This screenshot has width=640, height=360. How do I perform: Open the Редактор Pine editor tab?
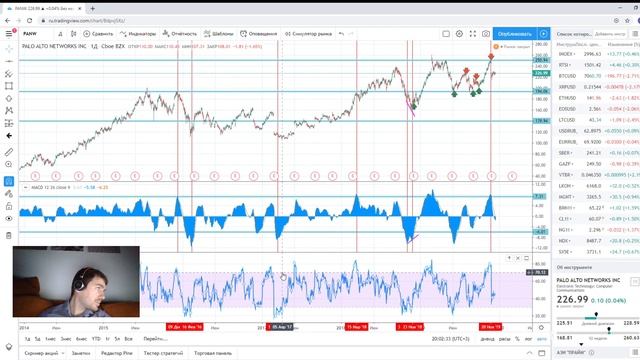pos(117,353)
